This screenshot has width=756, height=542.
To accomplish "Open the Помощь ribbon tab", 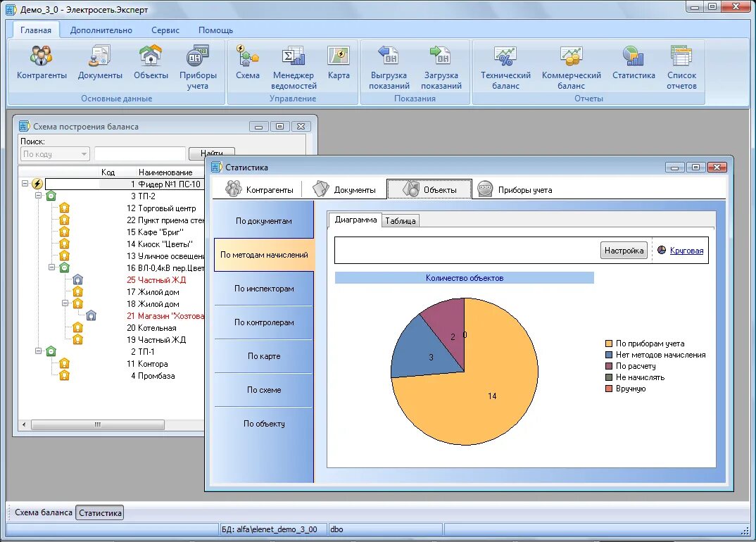I will (x=215, y=30).
